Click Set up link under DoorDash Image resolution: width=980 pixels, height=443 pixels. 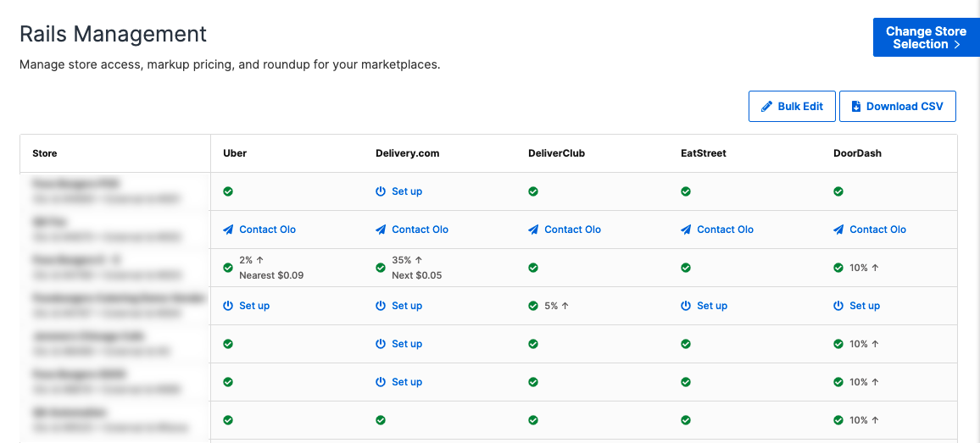tap(865, 306)
